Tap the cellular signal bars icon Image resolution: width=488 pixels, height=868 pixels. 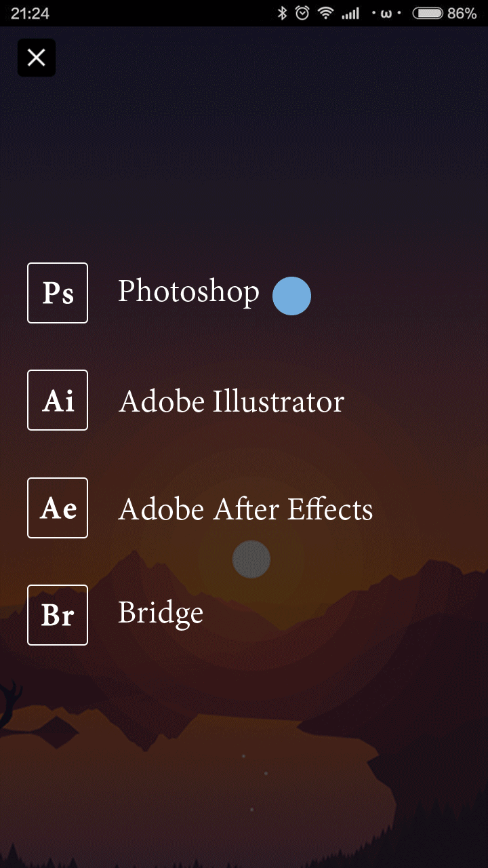[x=350, y=14]
